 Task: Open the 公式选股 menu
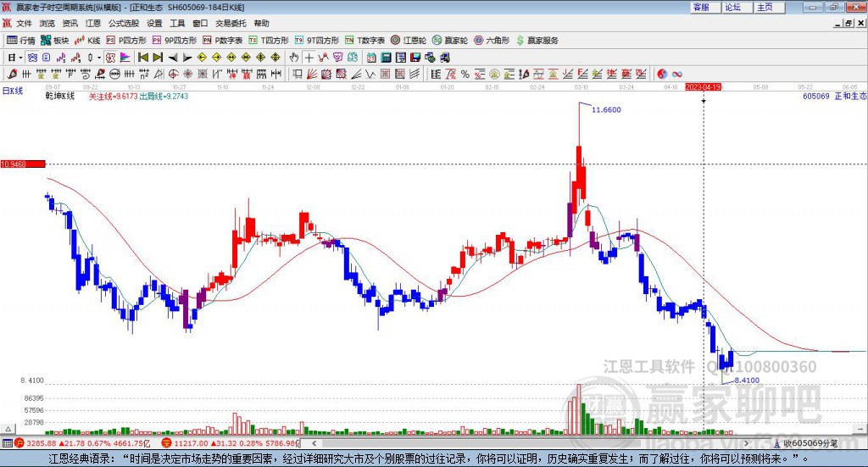[x=124, y=23]
